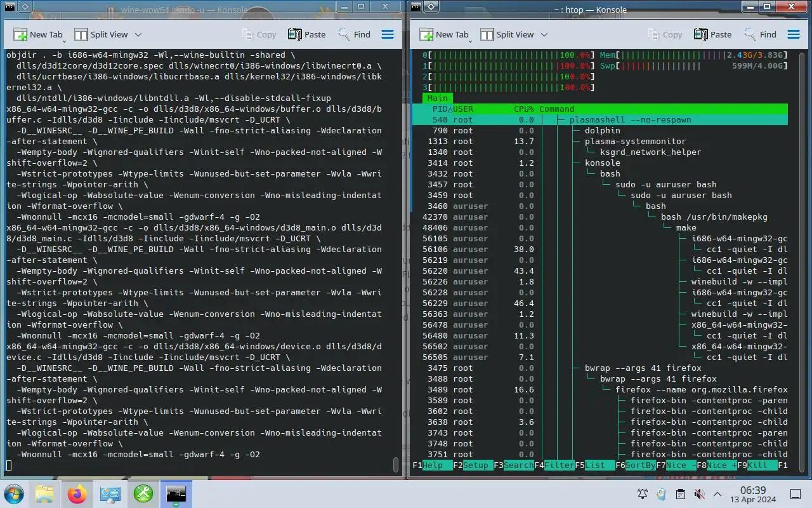812x508 pixels.
Task: Click the terminal input cursor in wine-wow64 Konsole
Action: click(9, 465)
